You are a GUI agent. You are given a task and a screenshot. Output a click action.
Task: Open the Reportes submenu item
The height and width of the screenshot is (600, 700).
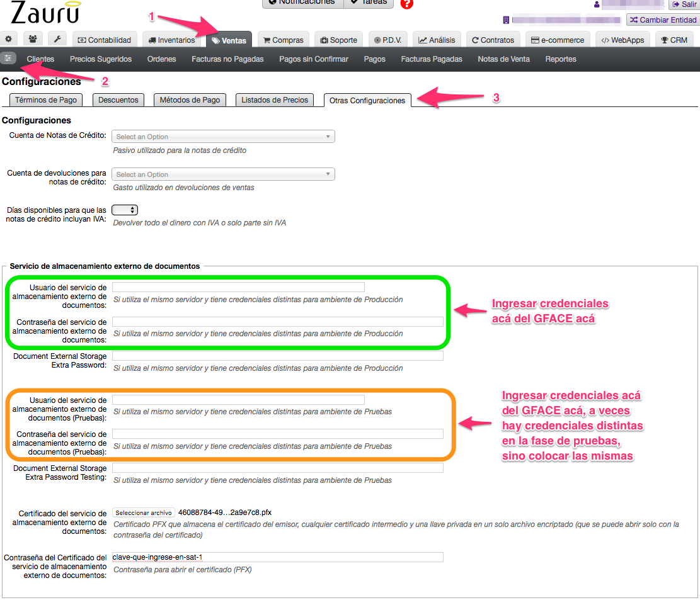tap(561, 59)
